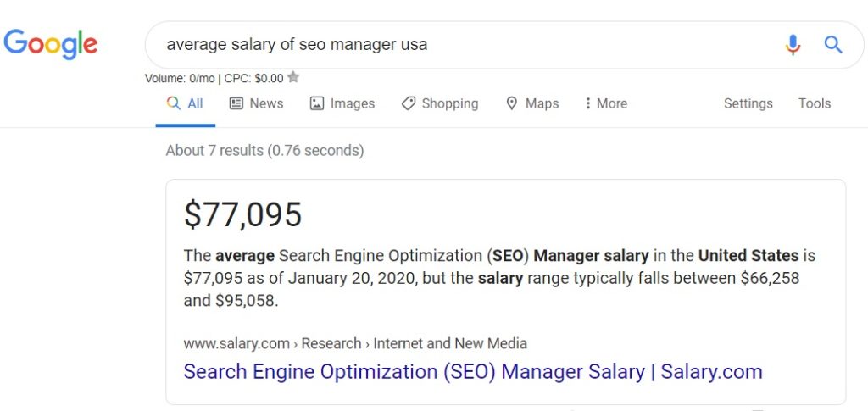
Task: Click the Maps pin icon
Action: point(511,103)
